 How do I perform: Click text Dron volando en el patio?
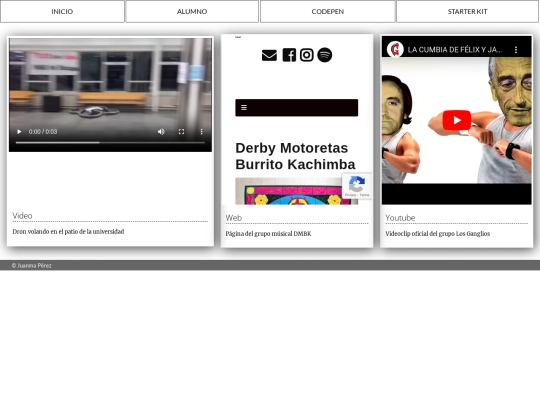pyautogui.click(x=68, y=232)
